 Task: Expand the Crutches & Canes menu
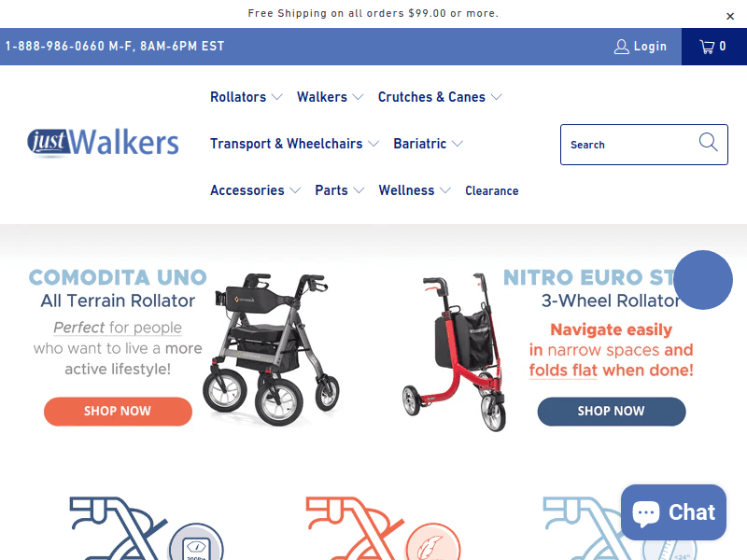click(x=440, y=97)
